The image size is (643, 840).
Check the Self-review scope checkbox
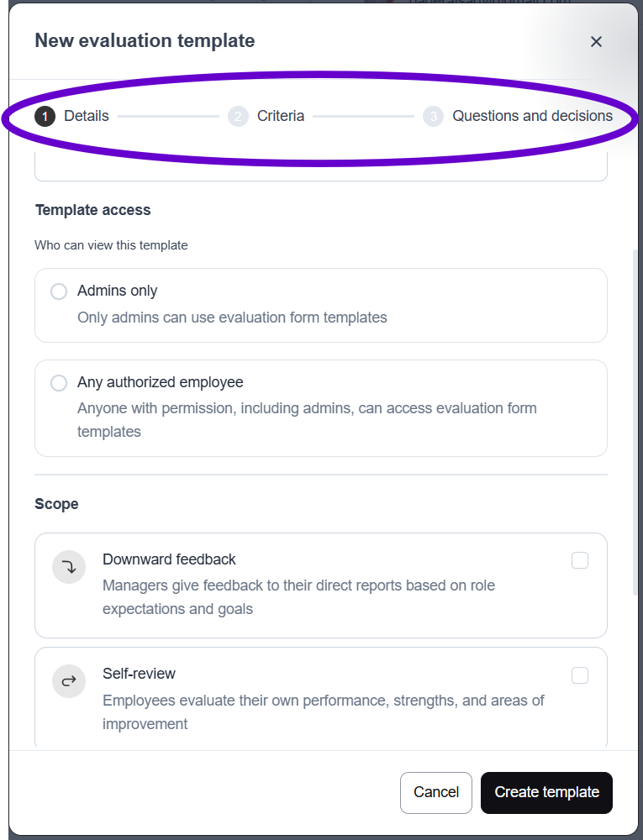tap(580, 675)
